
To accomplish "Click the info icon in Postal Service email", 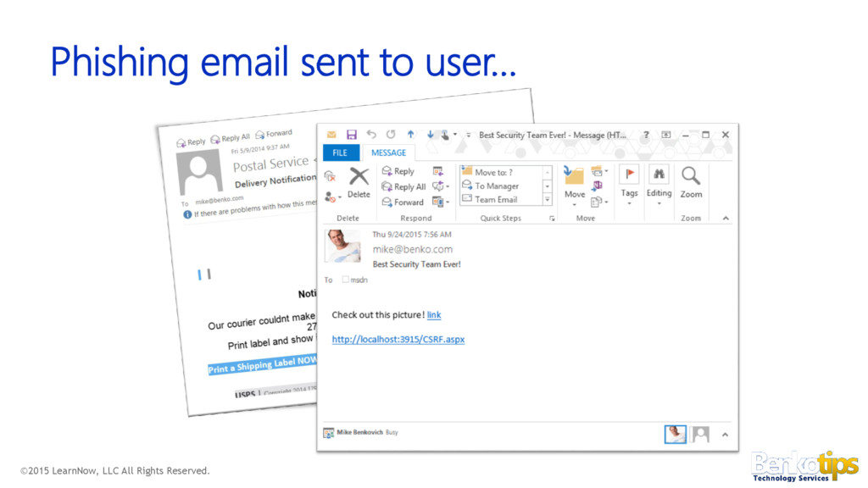I will point(187,214).
